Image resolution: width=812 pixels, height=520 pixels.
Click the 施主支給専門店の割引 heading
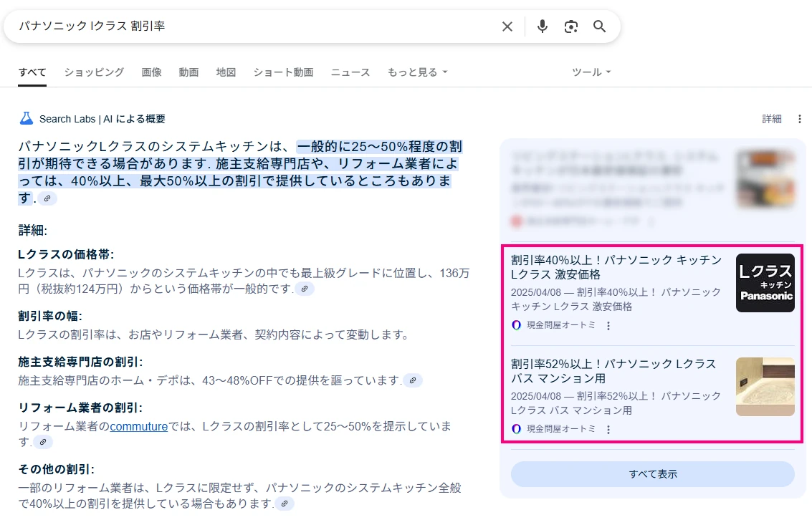click(80, 362)
